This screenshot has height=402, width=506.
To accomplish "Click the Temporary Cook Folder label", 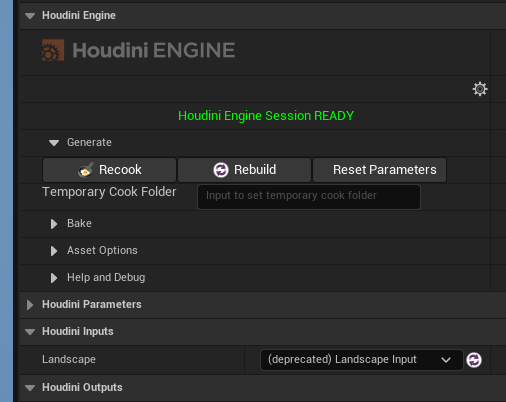I will 109,192.
